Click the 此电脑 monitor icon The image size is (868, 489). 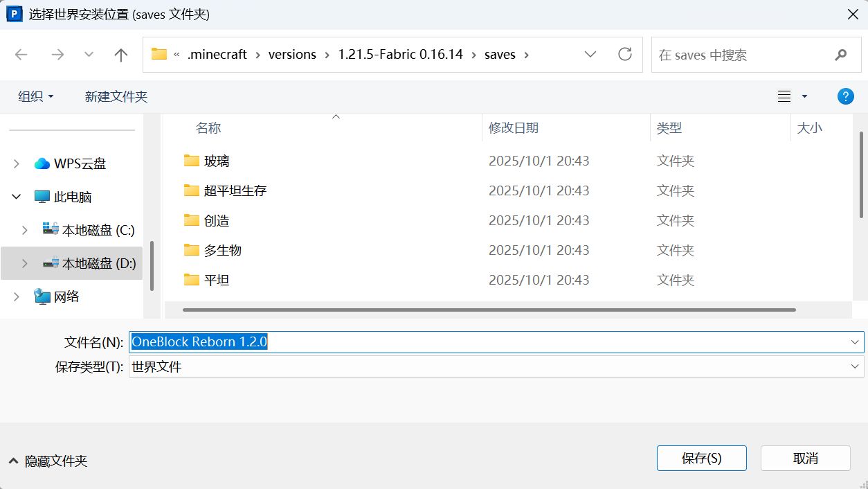pyautogui.click(x=42, y=197)
